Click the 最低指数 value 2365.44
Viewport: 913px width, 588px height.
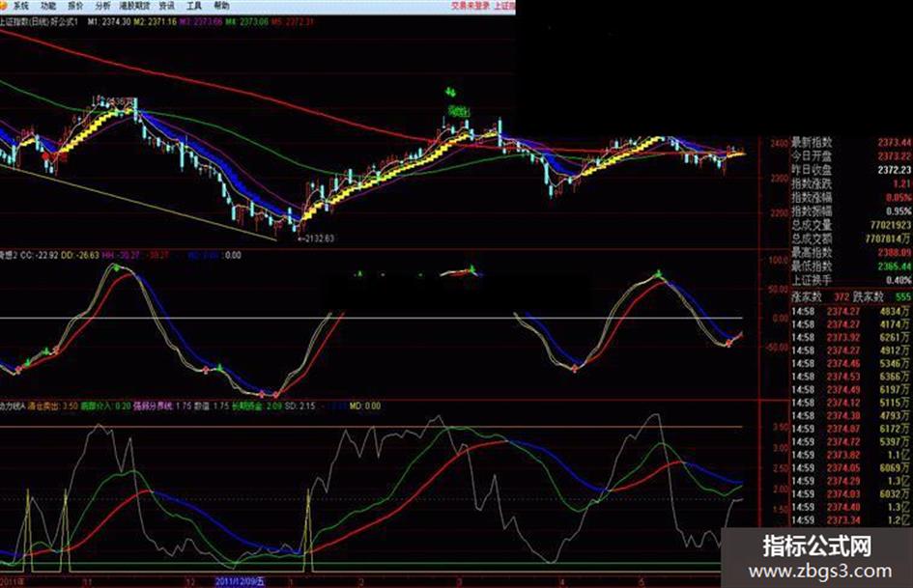click(895, 266)
